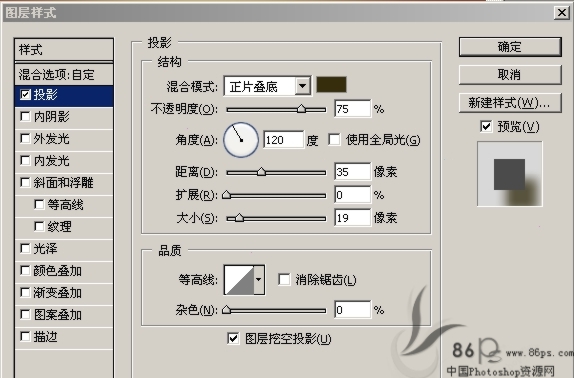Click the 不透明度 slider handle
Screen dimensions: 574x378
pyautogui.click(x=301, y=109)
